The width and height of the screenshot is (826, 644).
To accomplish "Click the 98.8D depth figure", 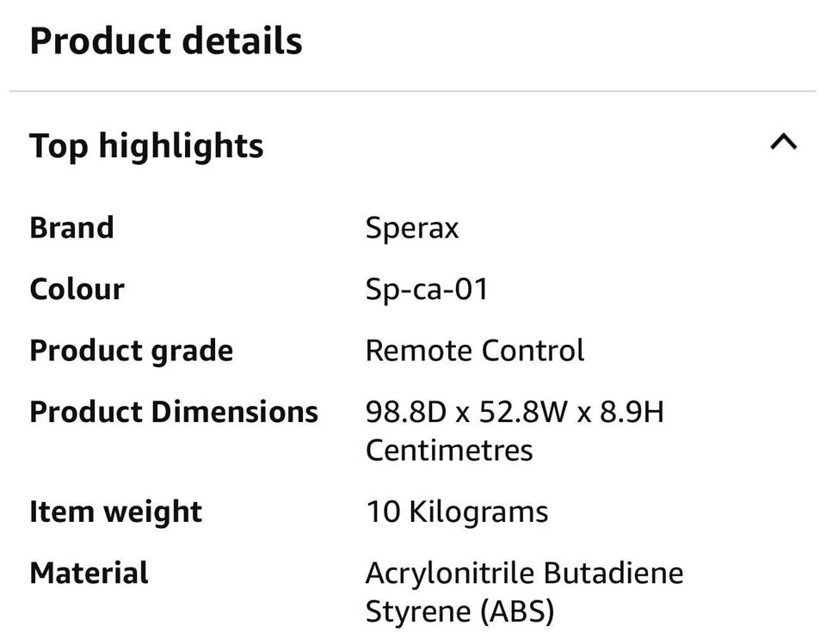I will 406,412.
